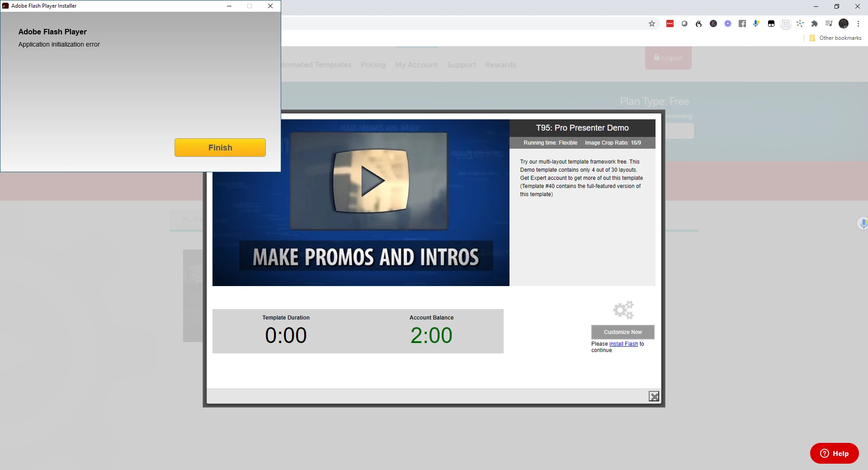Restore down the Chrome browser window
The image size is (868, 470).
(x=837, y=6)
